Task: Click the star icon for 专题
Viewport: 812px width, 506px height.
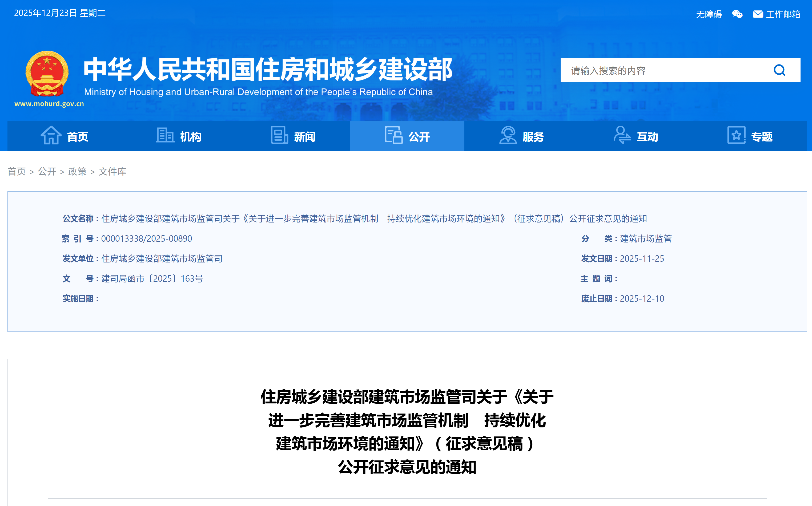Action: [x=736, y=136]
